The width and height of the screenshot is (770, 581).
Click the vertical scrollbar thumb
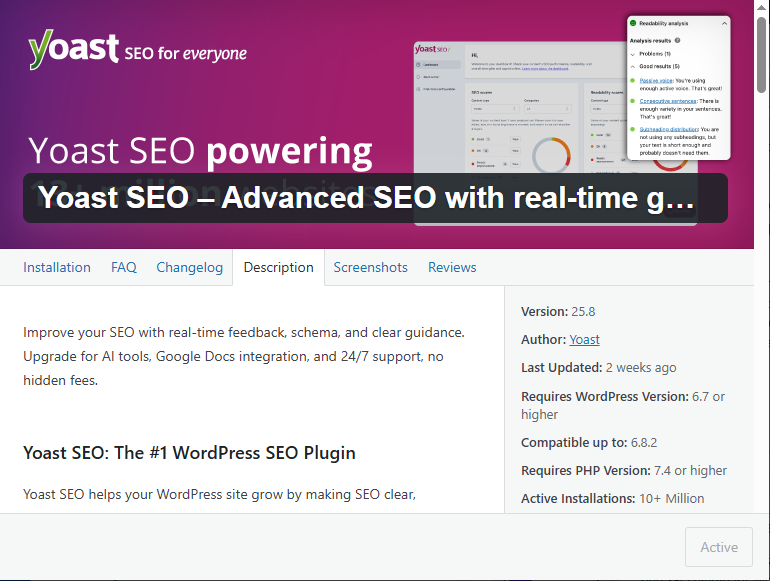[762, 55]
